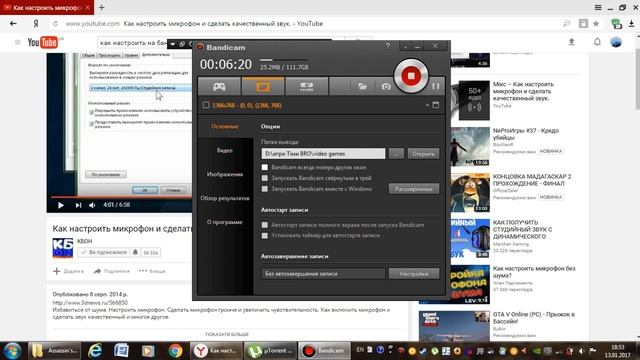Click the YouTube upload icon
This screenshot has width=640, height=360.
pyautogui.click(x=572, y=42)
